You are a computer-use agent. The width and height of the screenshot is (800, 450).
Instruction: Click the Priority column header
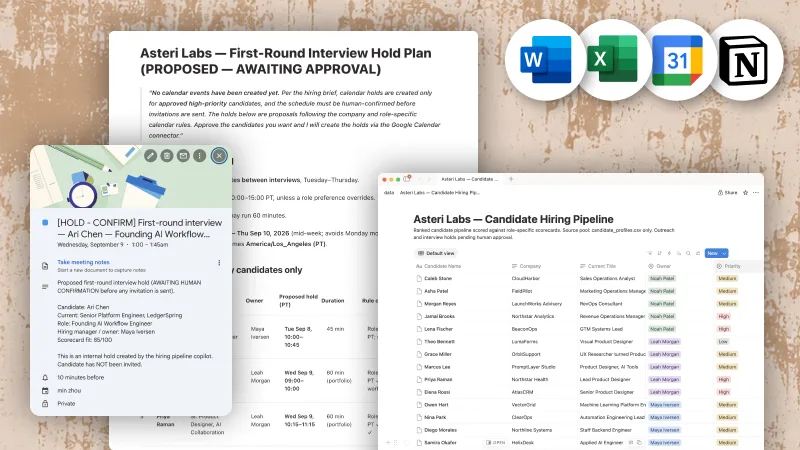(x=728, y=266)
